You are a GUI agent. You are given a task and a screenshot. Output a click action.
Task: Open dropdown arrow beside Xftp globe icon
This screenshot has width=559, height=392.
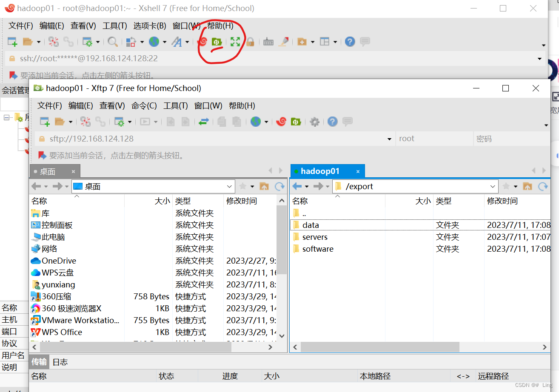pos(266,122)
